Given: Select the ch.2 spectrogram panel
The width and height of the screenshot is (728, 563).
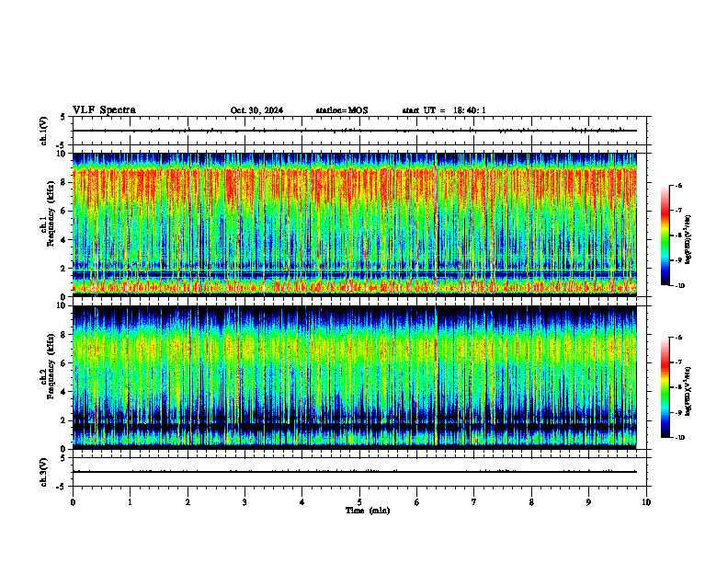Looking at the screenshot, I should coord(355,377).
